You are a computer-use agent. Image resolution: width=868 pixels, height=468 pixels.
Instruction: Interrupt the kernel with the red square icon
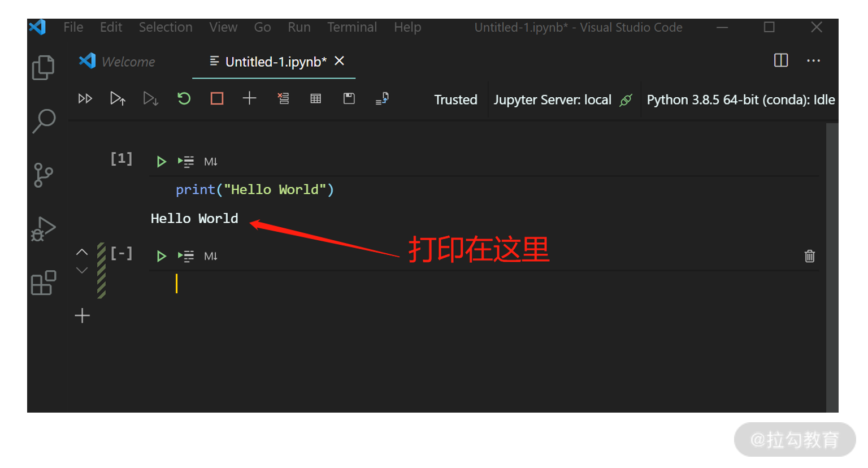click(217, 99)
